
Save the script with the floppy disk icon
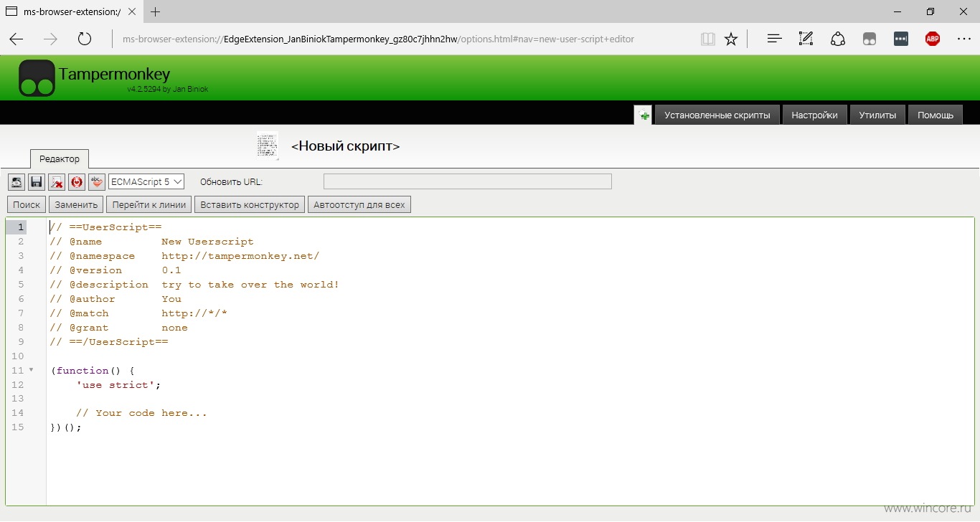coord(37,182)
